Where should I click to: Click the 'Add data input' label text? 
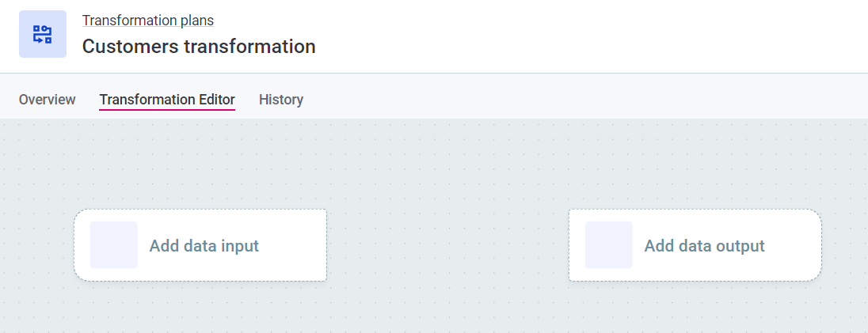(x=204, y=246)
